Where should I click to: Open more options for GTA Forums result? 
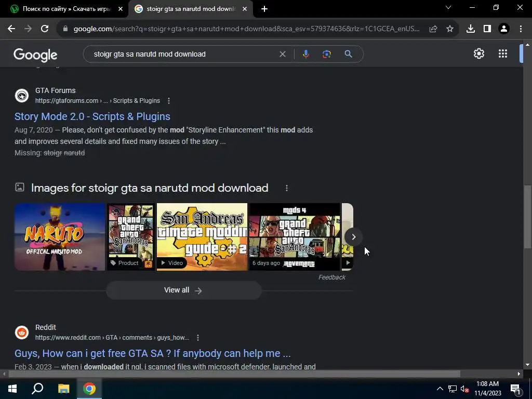[x=169, y=101]
